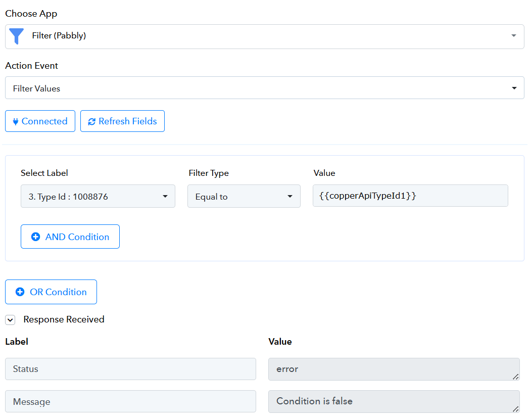This screenshot has height=420, width=531.
Task: Click the Value field containing copperApiTypeId1
Action: [410, 196]
